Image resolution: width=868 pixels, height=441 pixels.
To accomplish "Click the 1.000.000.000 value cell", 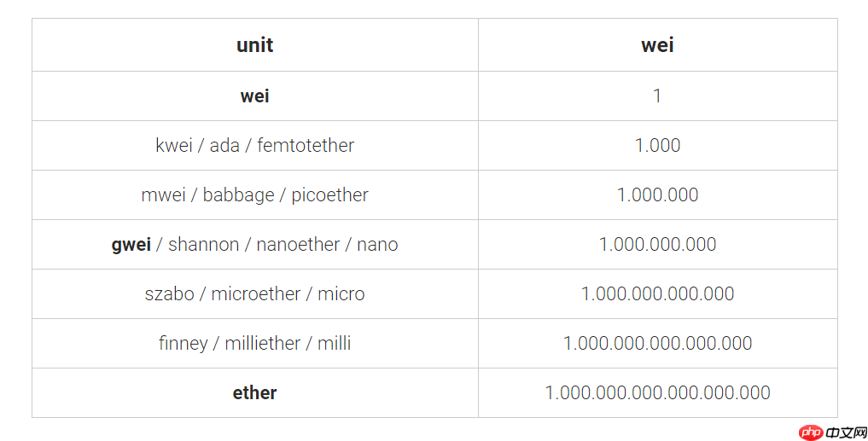I will coord(657,244).
